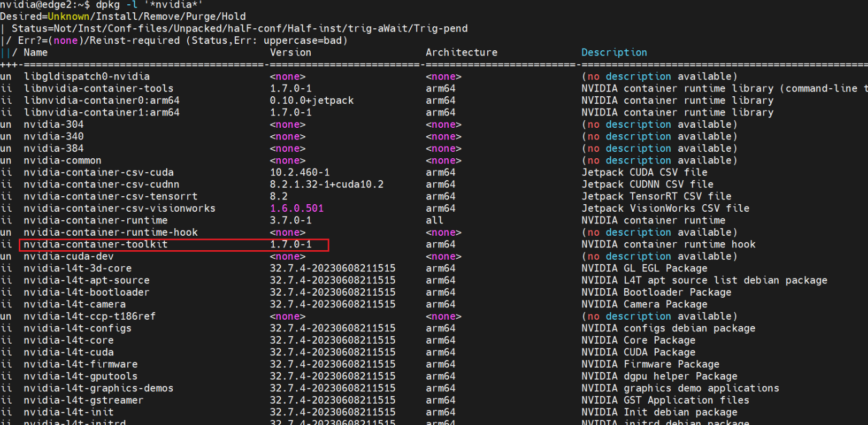Click description 'NVIDIA GL EGL Package'

(x=644, y=268)
